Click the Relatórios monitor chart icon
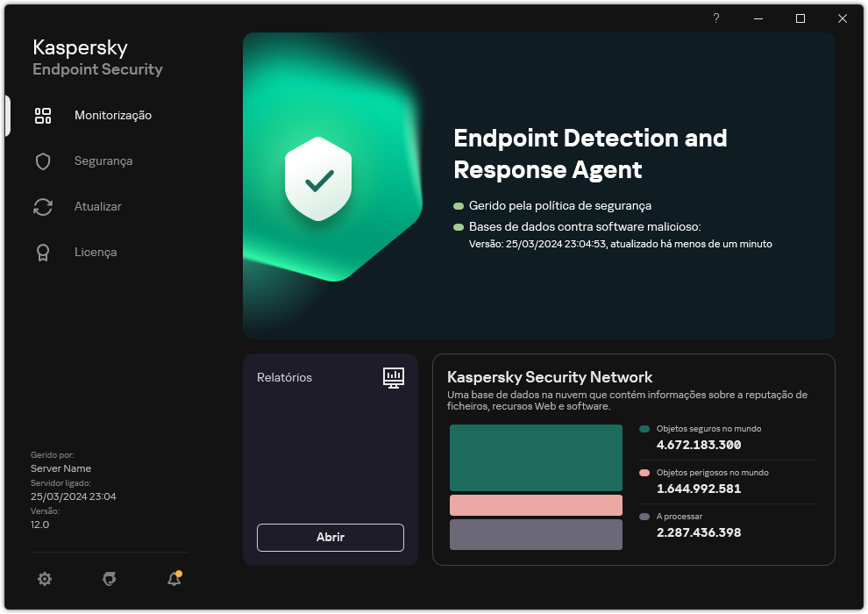This screenshot has height=614, width=868. [x=394, y=377]
